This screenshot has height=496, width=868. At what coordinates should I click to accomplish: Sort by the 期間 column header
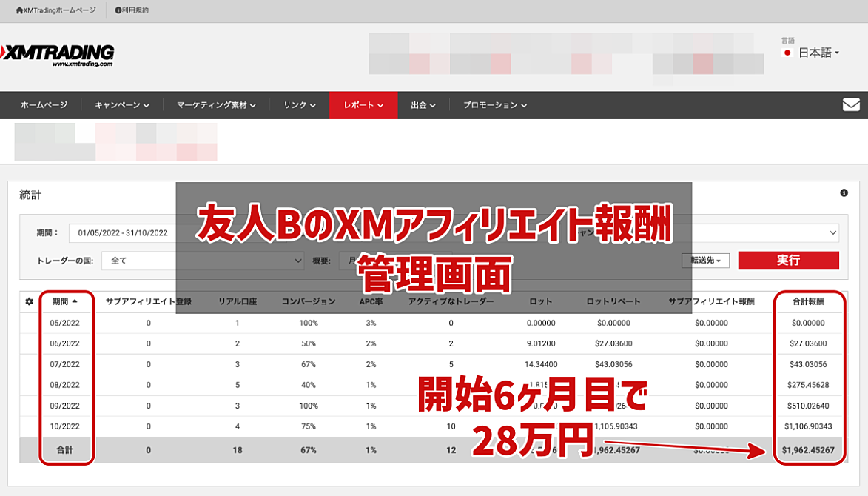(x=65, y=301)
